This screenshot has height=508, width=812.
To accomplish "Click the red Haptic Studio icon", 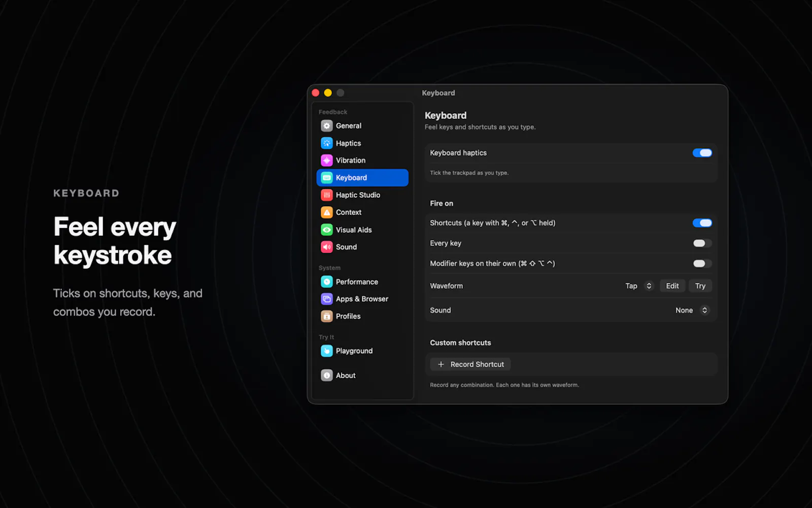I will (x=327, y=195).
